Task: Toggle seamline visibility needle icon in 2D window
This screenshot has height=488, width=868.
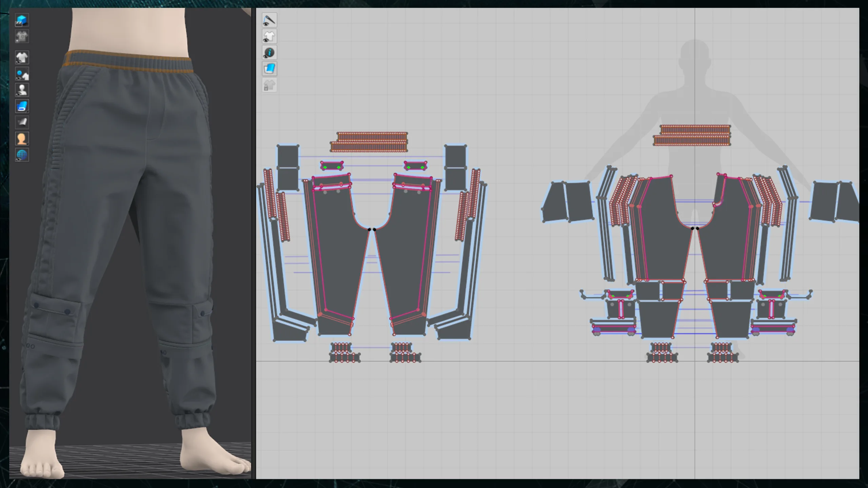Action: [270, 20]
